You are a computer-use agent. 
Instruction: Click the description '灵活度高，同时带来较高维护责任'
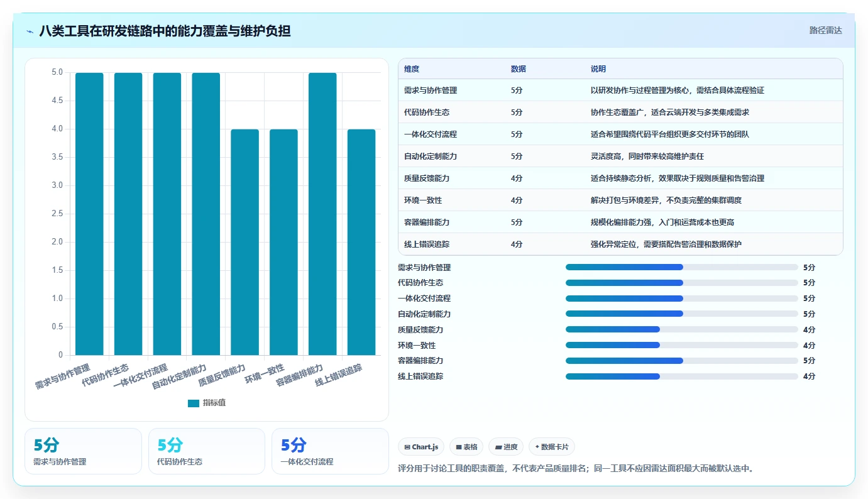(647, 156)
